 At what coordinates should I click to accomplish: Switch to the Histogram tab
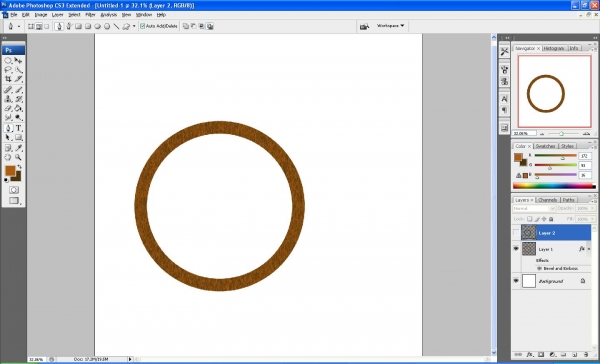point(554,49)
